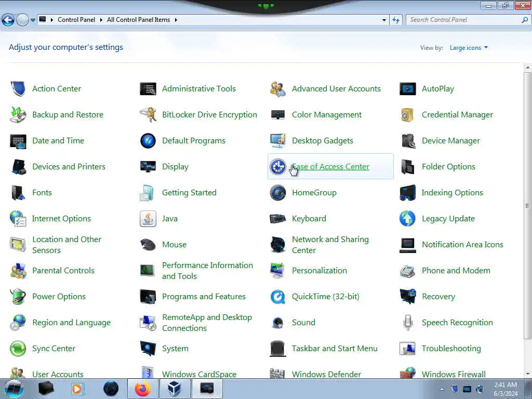Viewport: 532px width, 399px height.
Task: Open Network and Sharing Center link
Action: click(330, 245)
